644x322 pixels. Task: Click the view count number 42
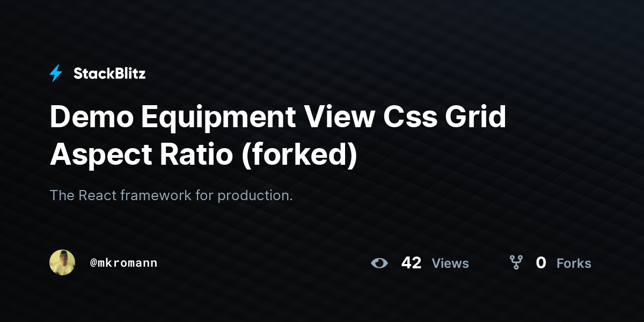[411, 263]
